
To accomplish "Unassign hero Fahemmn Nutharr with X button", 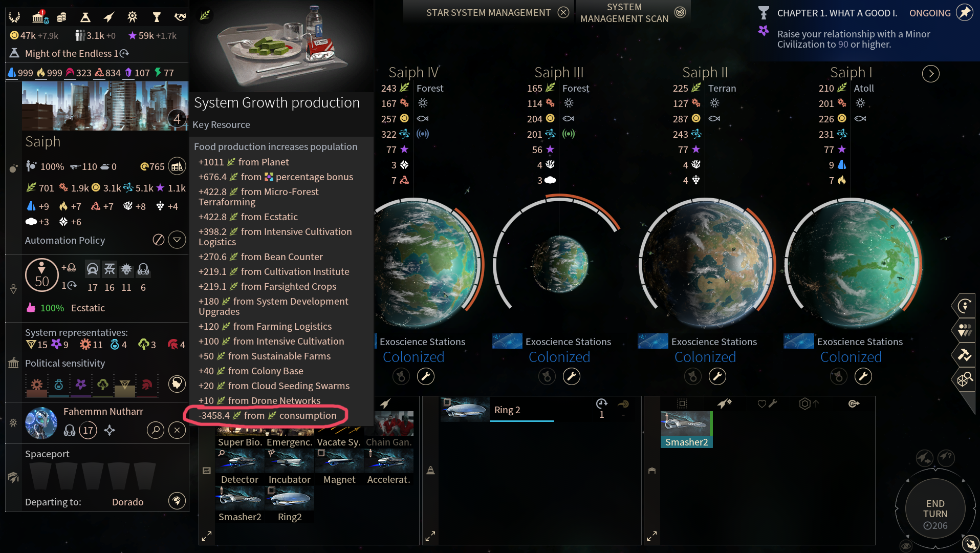I will click(177, 430).
